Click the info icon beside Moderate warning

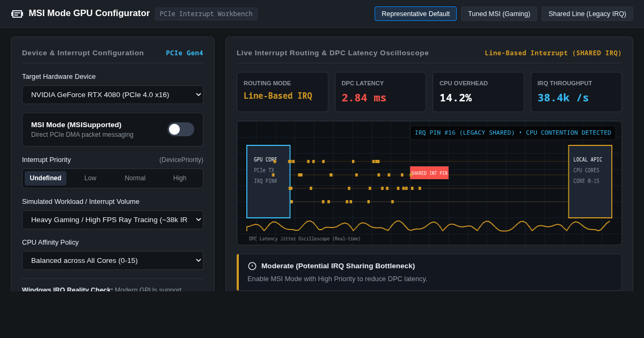(x=252, y=266)
